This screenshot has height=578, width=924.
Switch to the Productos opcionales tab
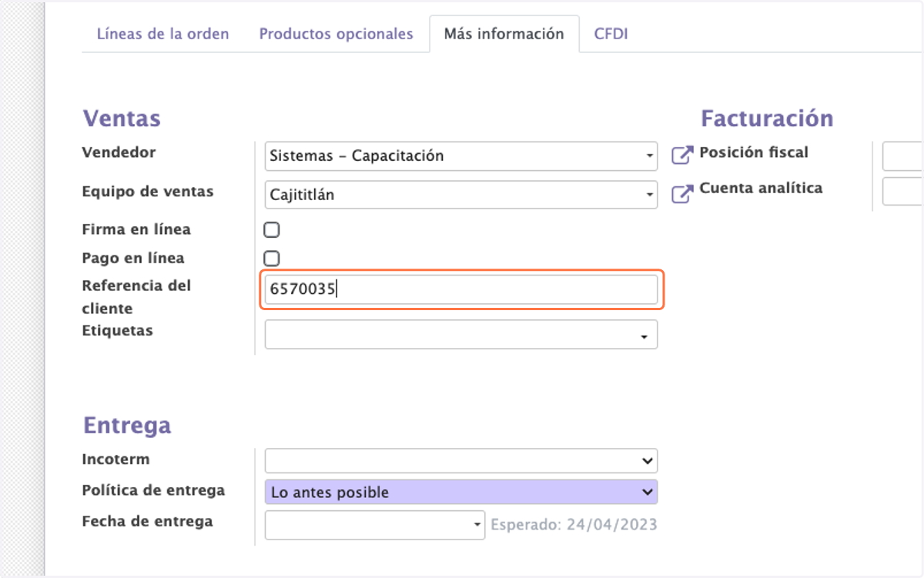336,34
